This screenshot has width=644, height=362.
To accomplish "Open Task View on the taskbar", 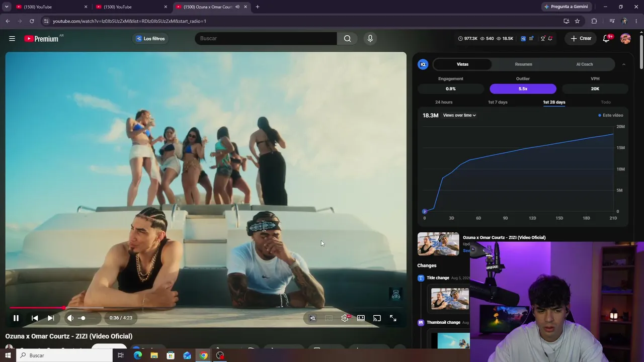I will pyautogui.click(x=121, y=355).
